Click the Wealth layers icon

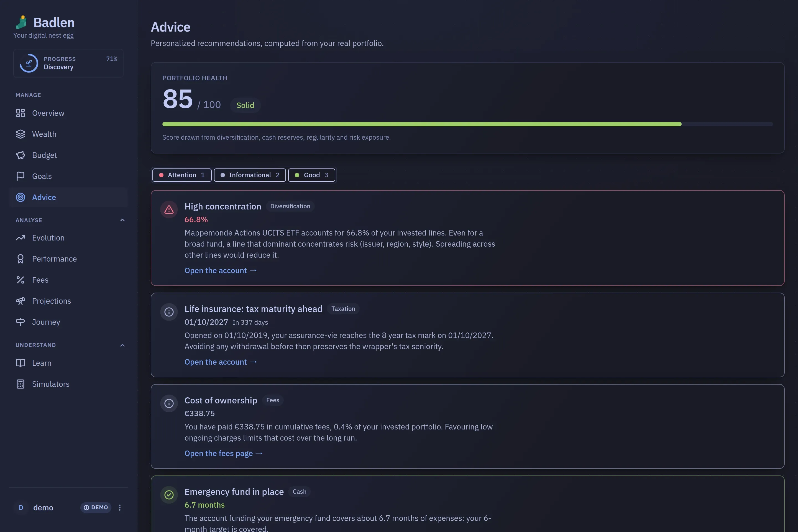click(20, 134)
